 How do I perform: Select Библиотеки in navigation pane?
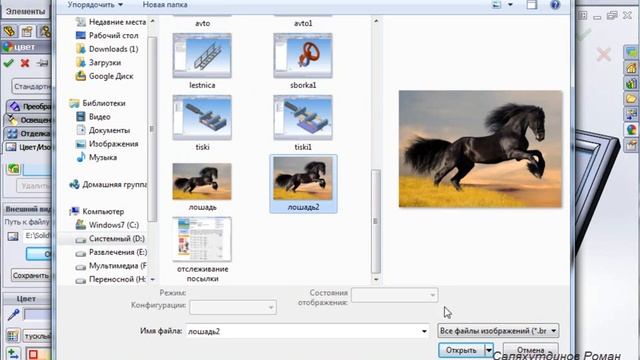point(97,103)
